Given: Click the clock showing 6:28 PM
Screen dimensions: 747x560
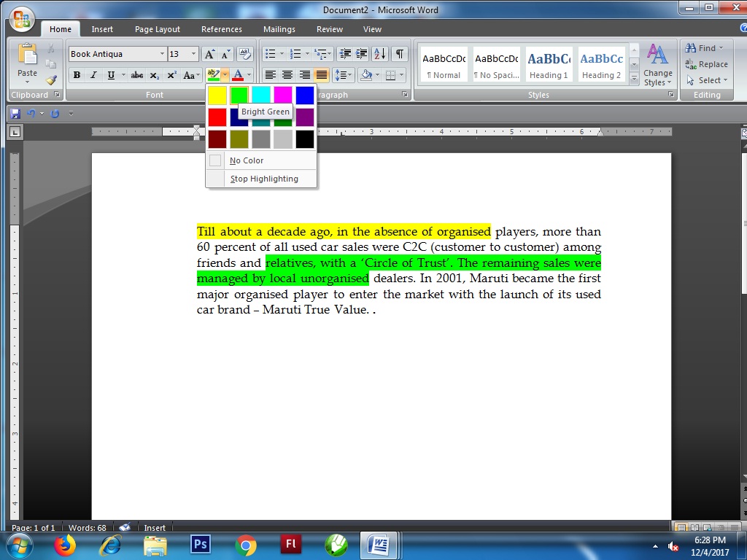Looking at the screenshot, I should pos(709,540).
